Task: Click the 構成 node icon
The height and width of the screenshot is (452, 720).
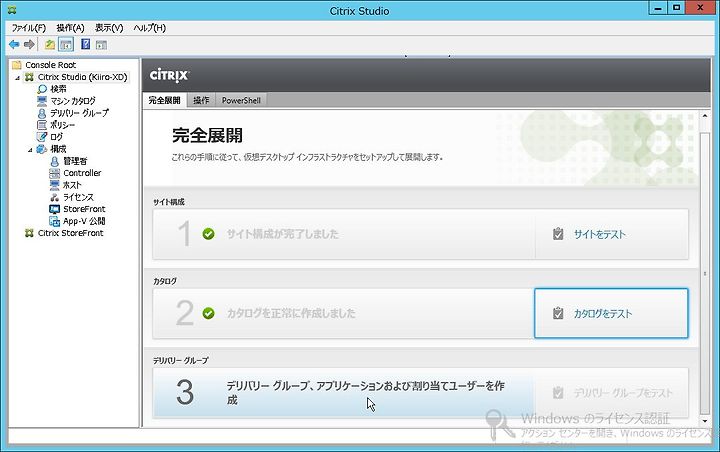Action: click(x=42, y=149)
